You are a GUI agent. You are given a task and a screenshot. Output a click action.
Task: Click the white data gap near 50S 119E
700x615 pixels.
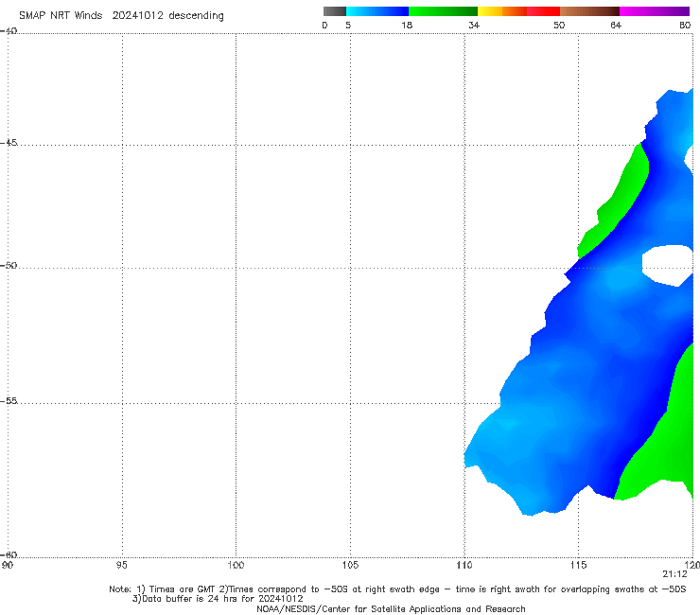point(667,265)
